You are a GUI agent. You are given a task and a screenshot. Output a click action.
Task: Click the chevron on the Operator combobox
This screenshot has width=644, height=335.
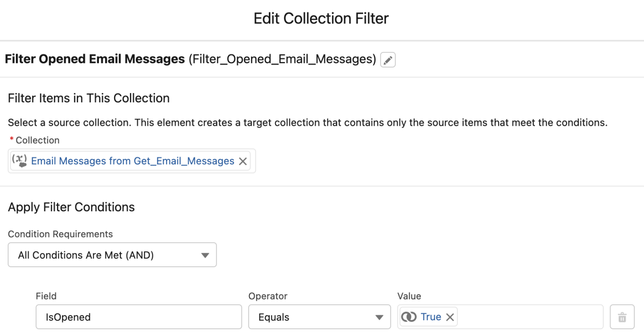coord(379,317)
